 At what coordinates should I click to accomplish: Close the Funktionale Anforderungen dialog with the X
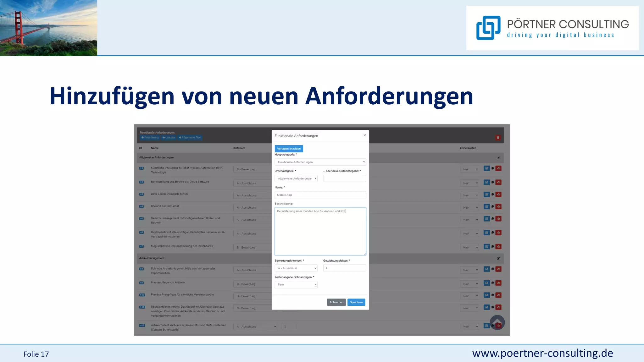coord(364,135)
